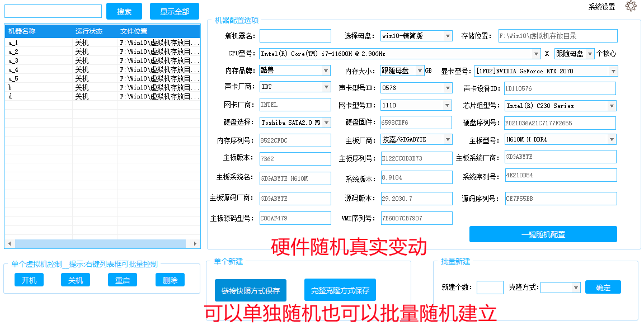644x325 pixels.
Task: Open system settings gear icon
Action: pos(631,6)
